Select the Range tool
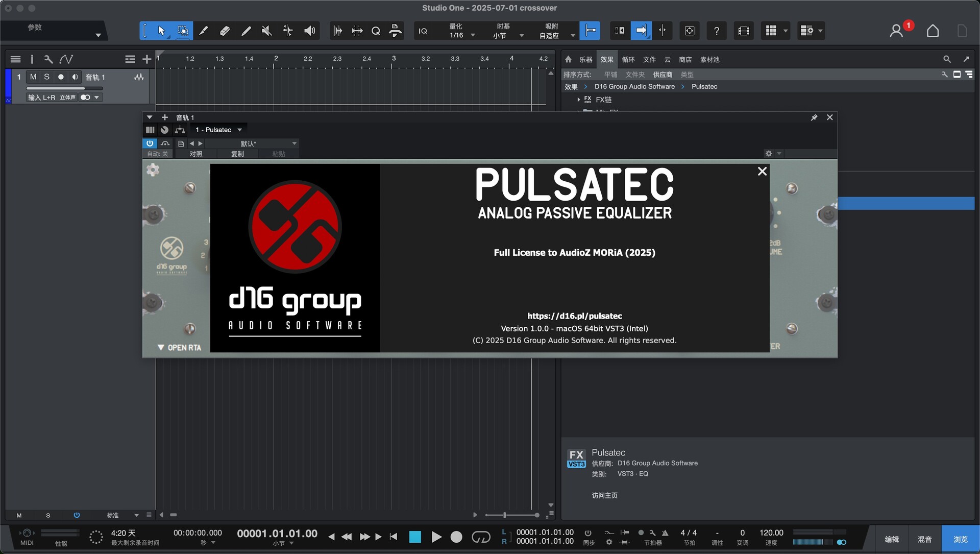The width and height of the screenshot is (980, 554). pos(182,31)
